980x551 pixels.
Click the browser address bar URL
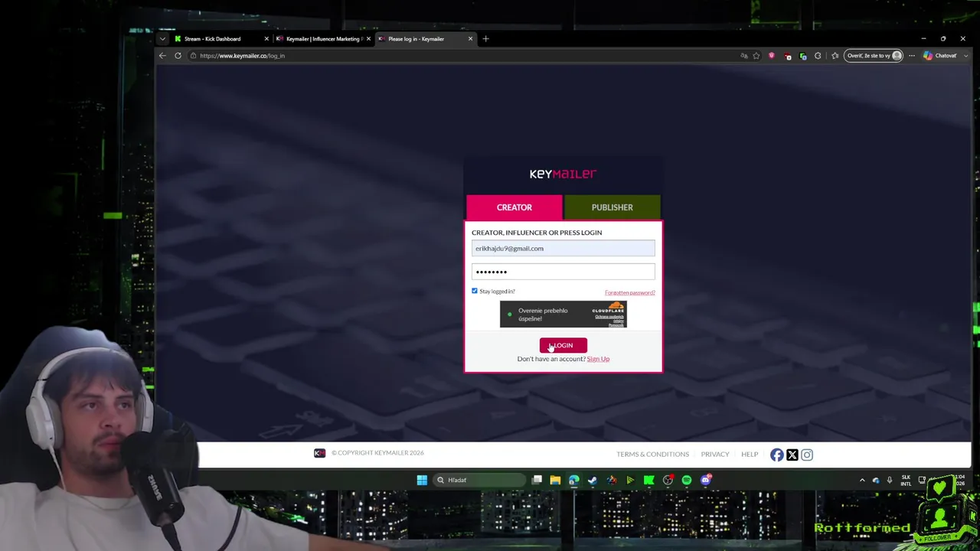(x=243, y=56)
